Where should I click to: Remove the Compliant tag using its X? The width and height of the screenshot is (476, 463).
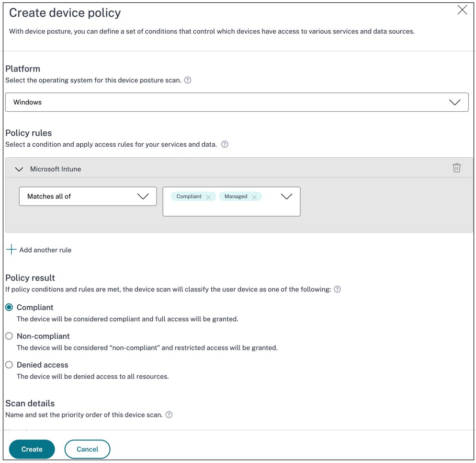(x=208, y=197)
